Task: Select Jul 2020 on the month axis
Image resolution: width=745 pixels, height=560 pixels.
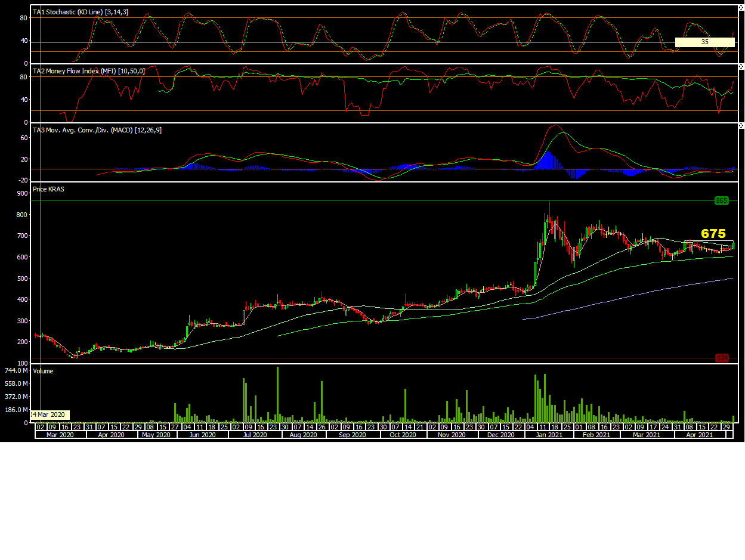Action: tap(255, 435)
